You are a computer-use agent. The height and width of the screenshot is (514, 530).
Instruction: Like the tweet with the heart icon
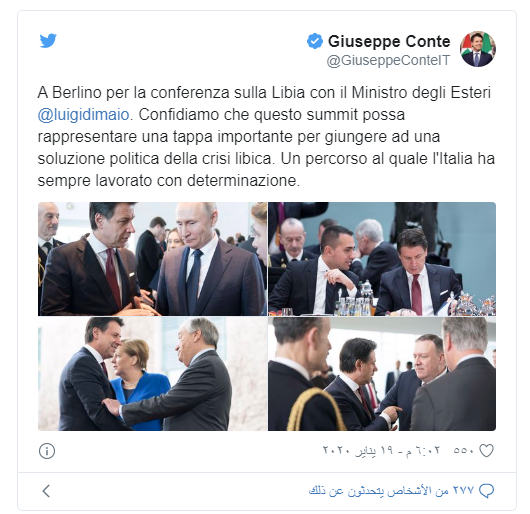tap(486, 450)
